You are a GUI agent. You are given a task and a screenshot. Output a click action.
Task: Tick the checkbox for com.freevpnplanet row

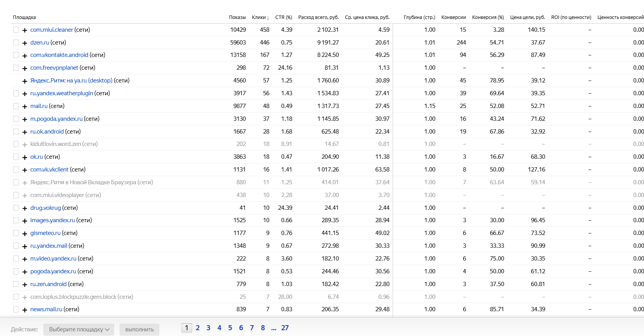click(16, 68)
